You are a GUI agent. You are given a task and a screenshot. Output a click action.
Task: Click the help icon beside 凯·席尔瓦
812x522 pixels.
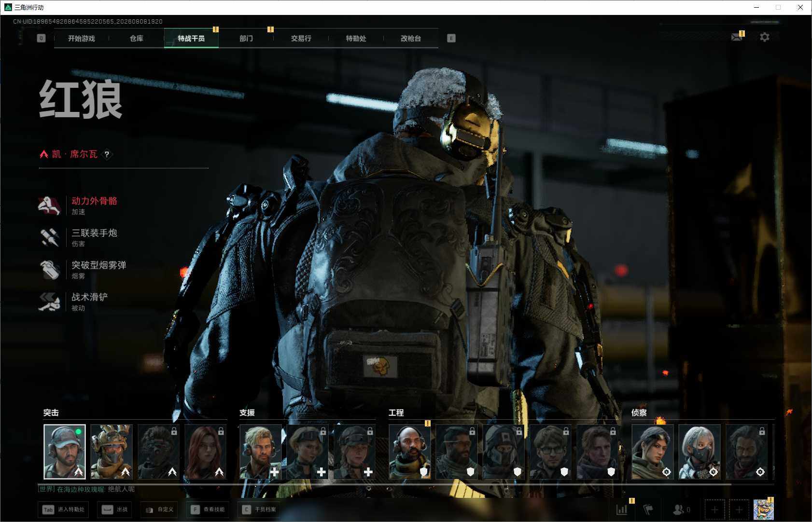pos(107,154)
